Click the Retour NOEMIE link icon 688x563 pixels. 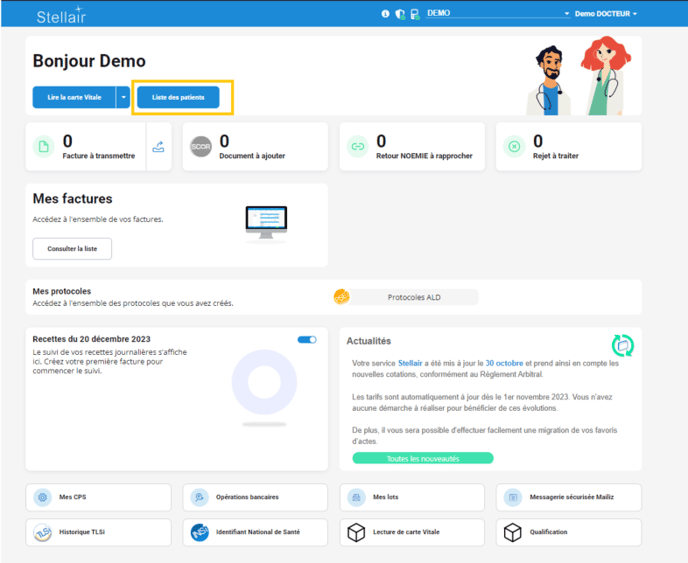tap(357, 147)
